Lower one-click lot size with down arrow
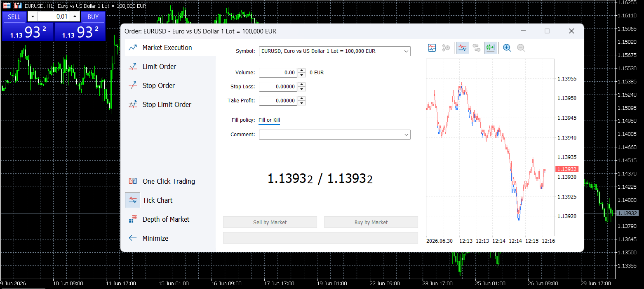The width and height of the screenshot is (644, 289). [33, 17]
